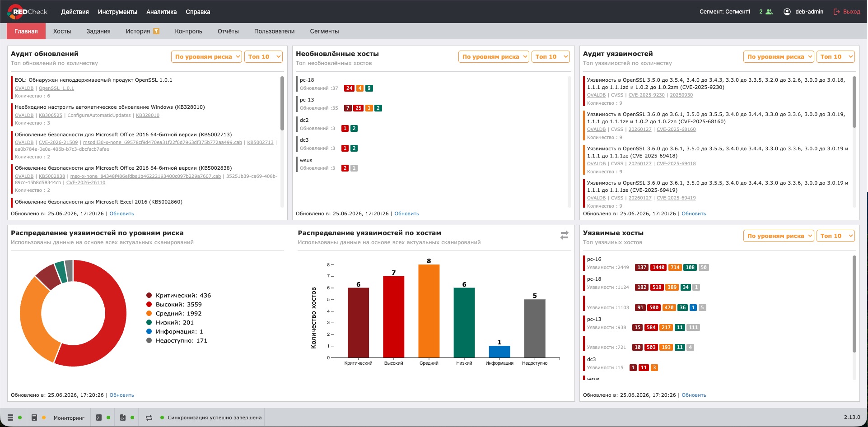
Task: Open risk level dropdown in Аудит уязвимостей
Action: 779,56
